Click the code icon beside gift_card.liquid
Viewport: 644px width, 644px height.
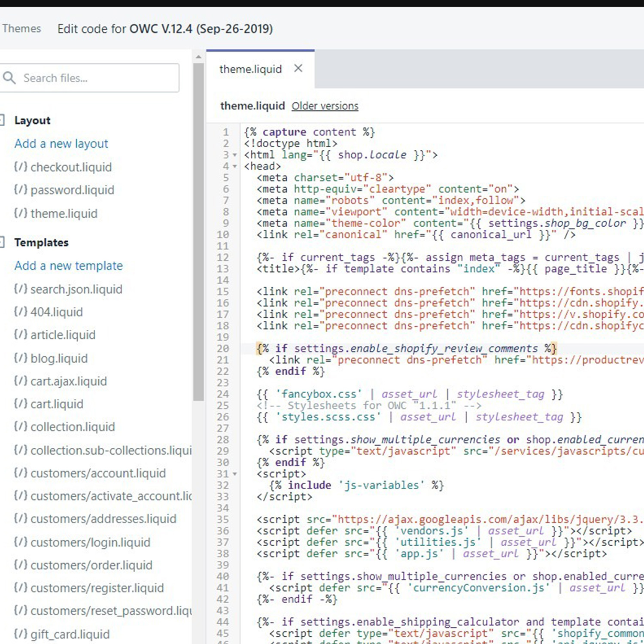pyautogui.click(x=21, y=633)
